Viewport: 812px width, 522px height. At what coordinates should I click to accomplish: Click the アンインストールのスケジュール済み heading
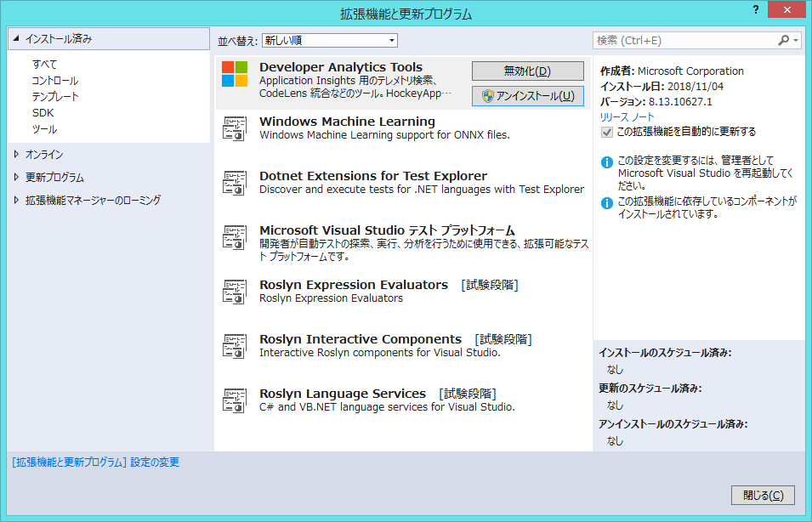(x=673, y=424)
